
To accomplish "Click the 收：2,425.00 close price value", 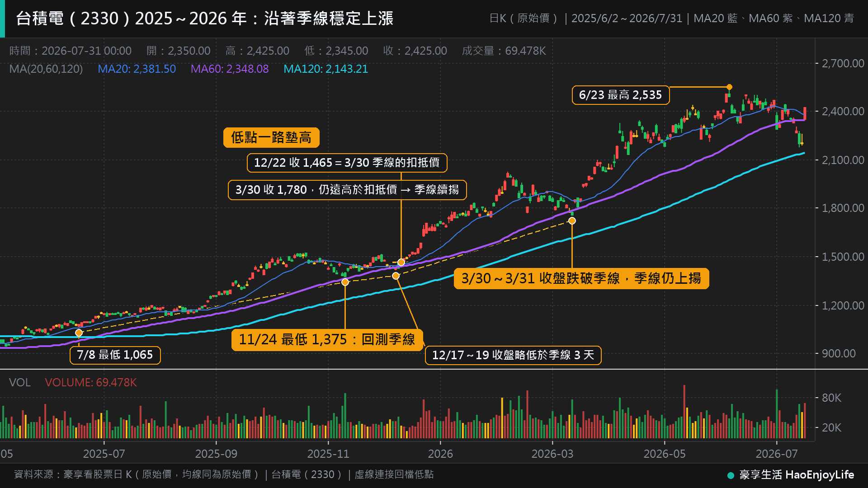I will point(415,51).
